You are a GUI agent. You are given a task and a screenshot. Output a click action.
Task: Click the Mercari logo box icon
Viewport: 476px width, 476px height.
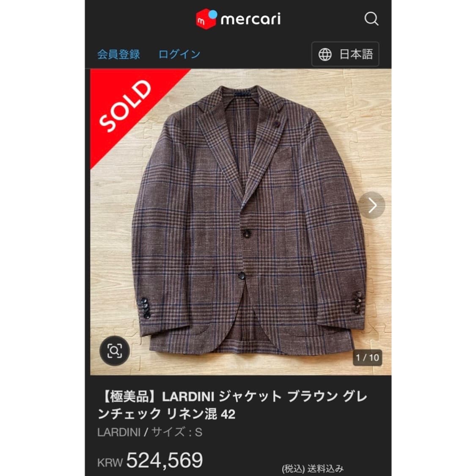pyautogui.click(x=206, y=19)
